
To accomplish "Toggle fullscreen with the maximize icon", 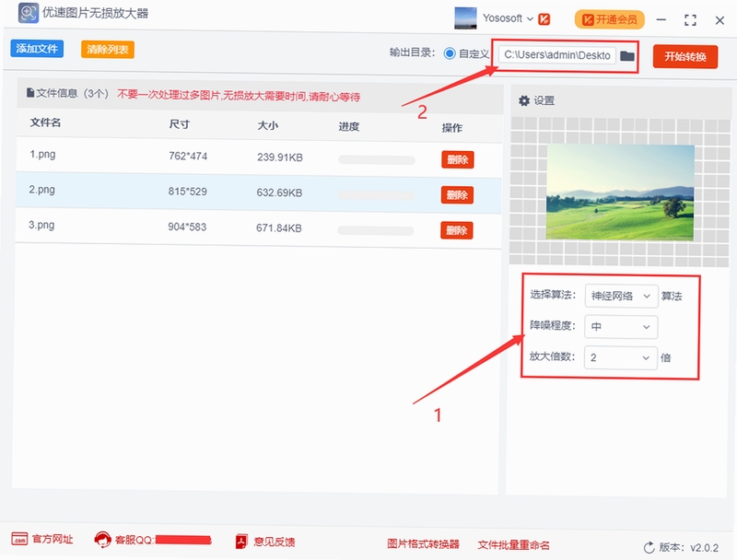I will tap(690, 20).
